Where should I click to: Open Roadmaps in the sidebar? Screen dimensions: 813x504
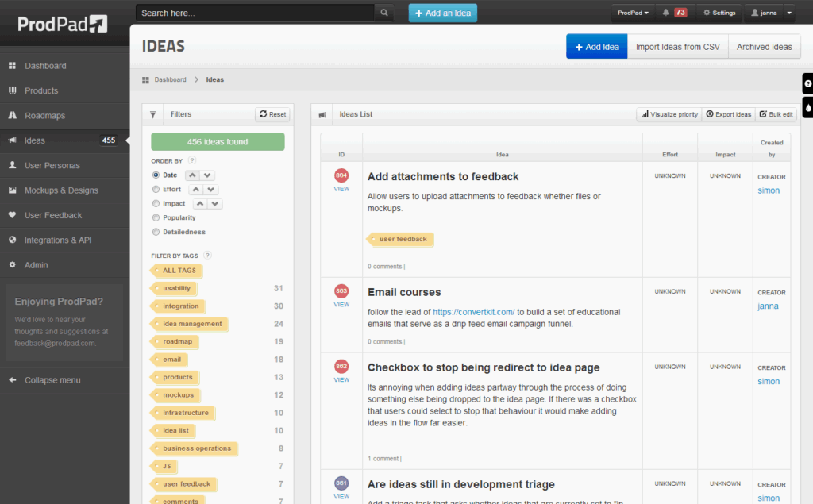pyautogui.click(x=65, y=116)
